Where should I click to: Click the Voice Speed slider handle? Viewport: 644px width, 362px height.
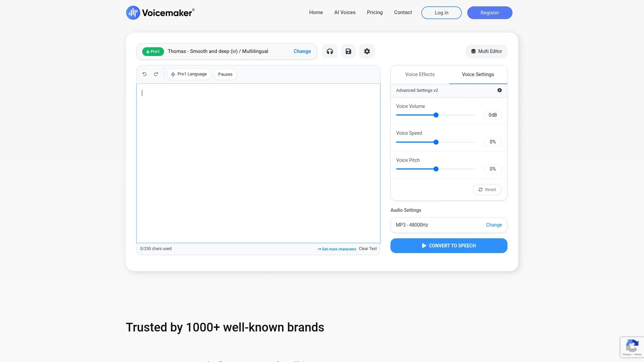click(x=436, y=142)
